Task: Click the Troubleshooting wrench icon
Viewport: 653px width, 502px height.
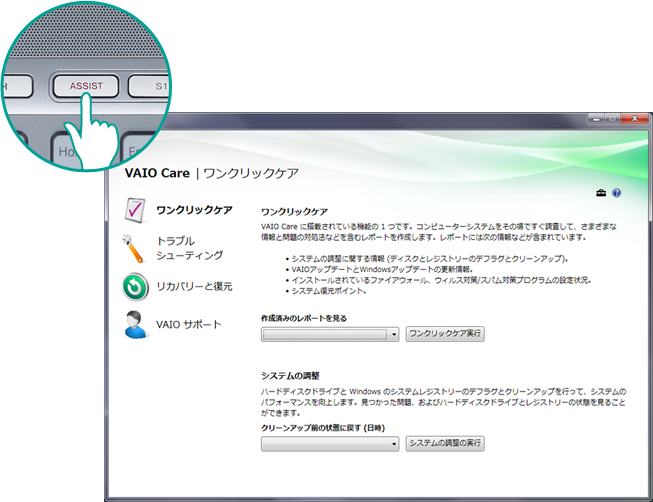Action: [134, 248]
